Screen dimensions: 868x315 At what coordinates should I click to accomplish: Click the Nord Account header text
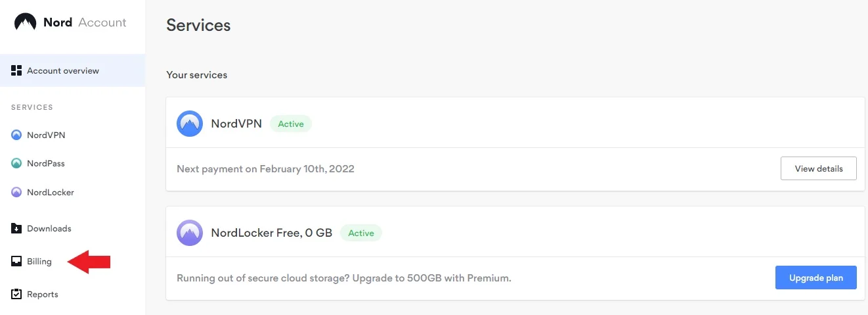pyautogui.click(x=85, y=23)
